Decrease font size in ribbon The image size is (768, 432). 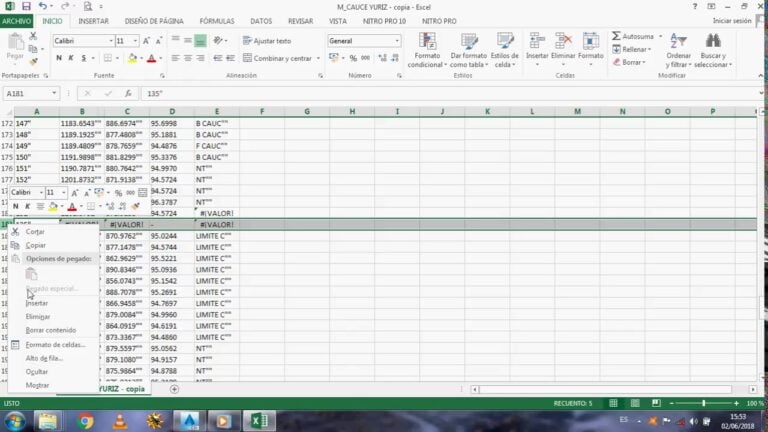(159, 41)
